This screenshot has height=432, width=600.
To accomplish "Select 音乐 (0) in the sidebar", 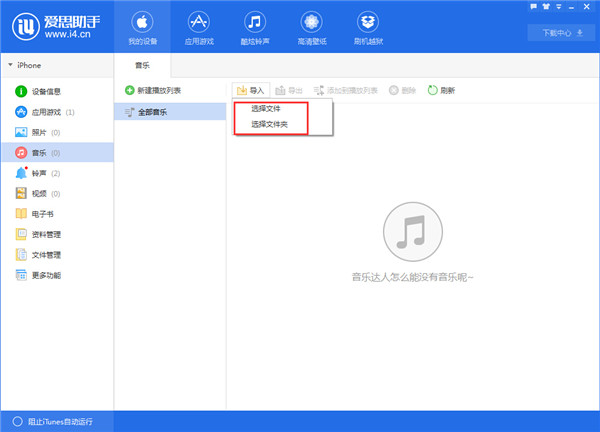I will 57,153.
